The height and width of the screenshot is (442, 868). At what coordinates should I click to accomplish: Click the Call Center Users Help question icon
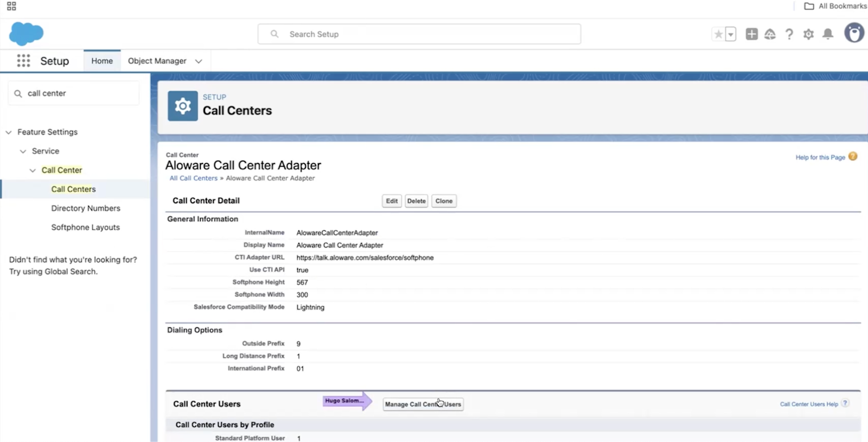click(x=845, y=403)
